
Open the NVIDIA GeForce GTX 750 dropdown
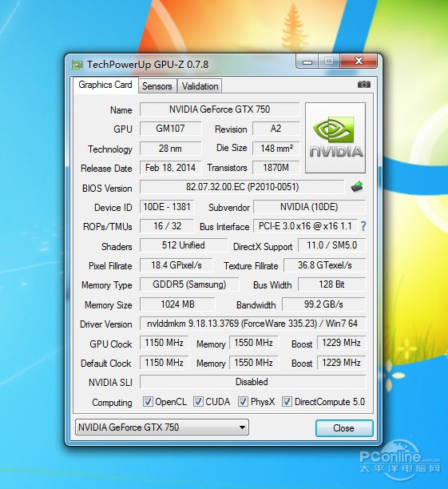pos(162,427)
